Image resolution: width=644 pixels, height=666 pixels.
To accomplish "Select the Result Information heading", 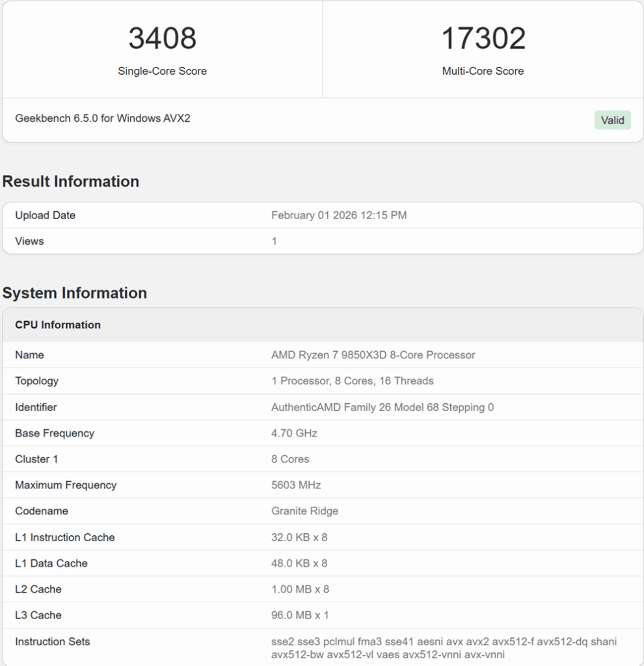I will tap(71, 181).
